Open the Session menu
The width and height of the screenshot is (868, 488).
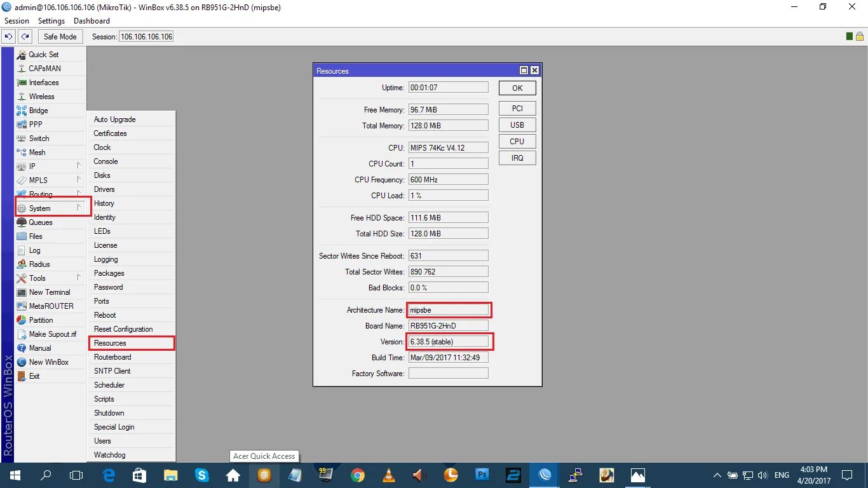17,21
